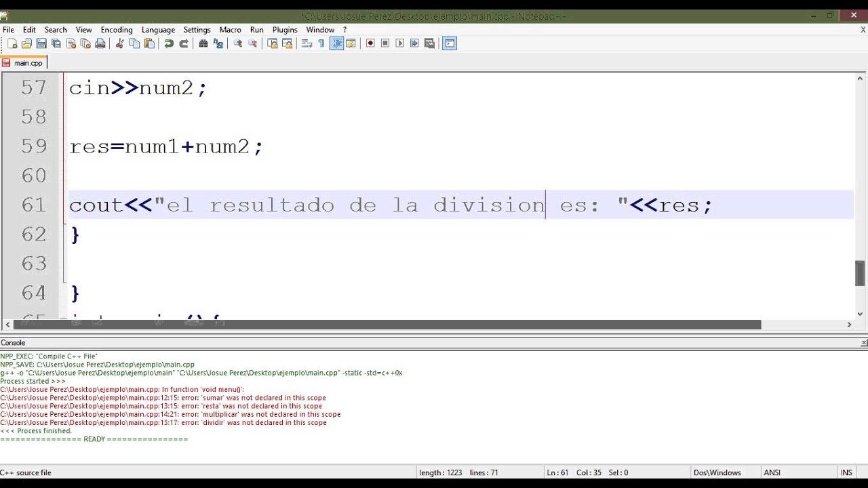Click the 'multiplicar' not declared error line

click(170, 414)
